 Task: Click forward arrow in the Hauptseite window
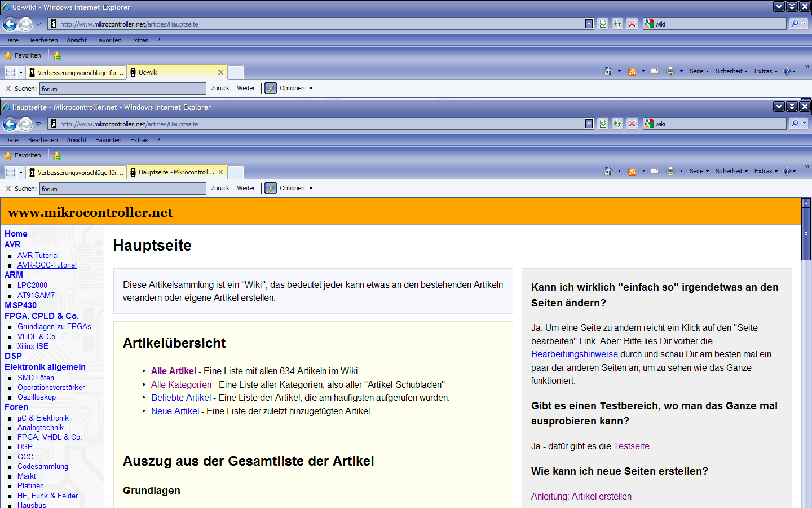coord(25,124)
